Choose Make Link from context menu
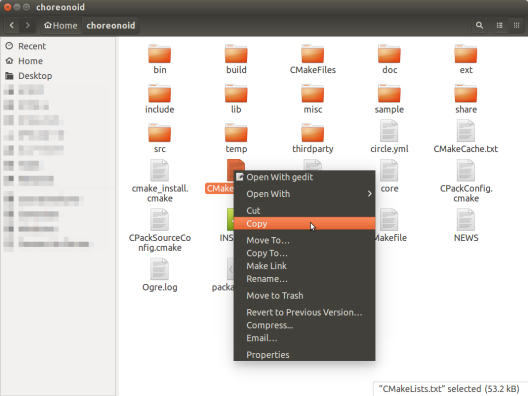528x396 pixels. pyautogui.click(x=304, y=266)
